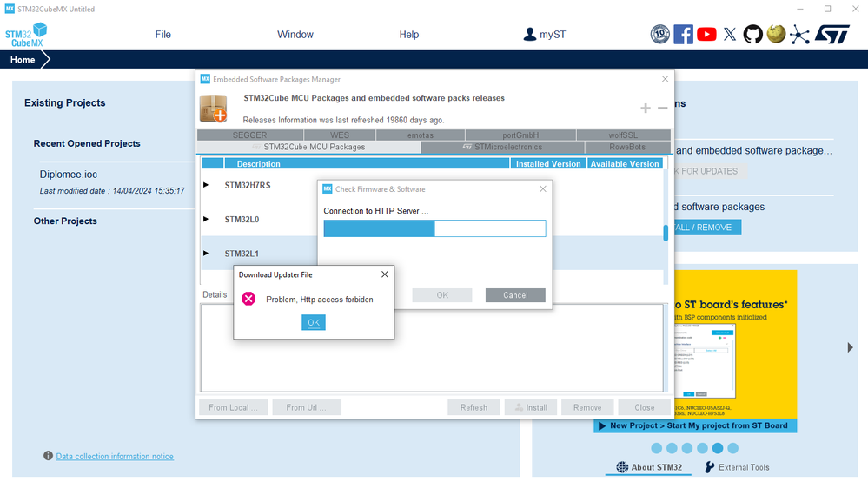Expand the STM32L1 package row
The width and height of the screenshot is (868, 488).
coord(206,254)
